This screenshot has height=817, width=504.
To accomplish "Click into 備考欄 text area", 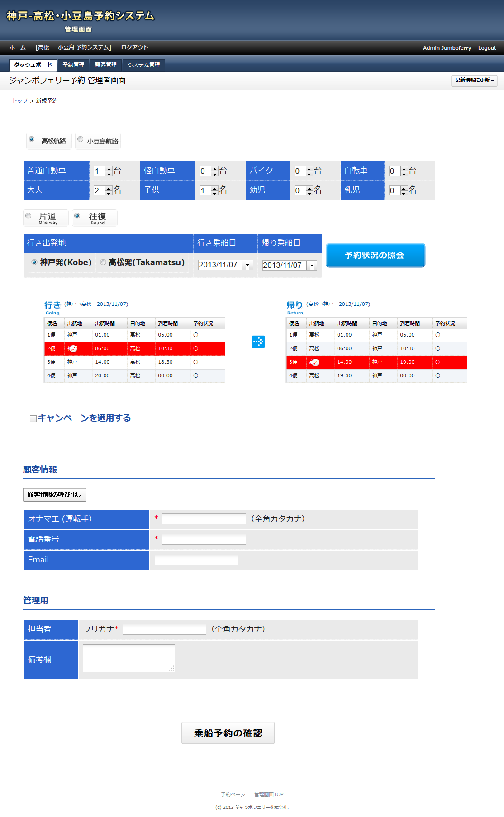I will 129,658.
